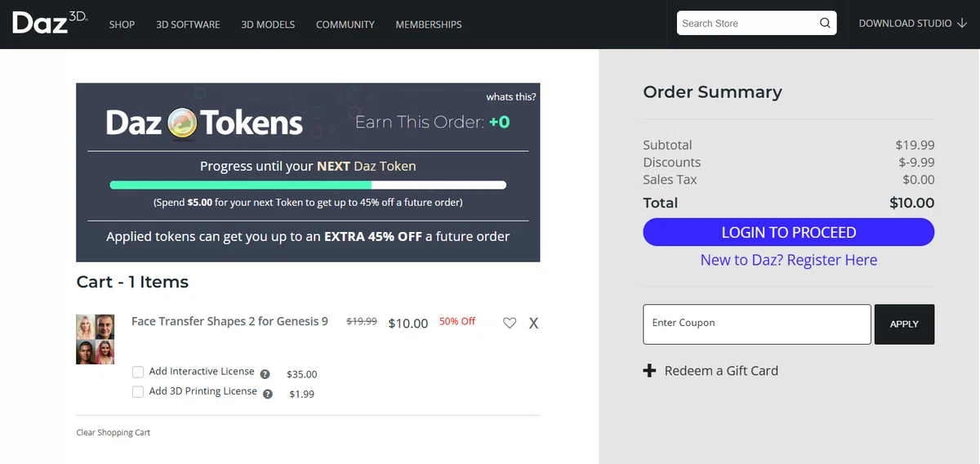Expand Redeem a Gift Card section
Viewport: 980px width, 464px height.
(x=721, y=371)
